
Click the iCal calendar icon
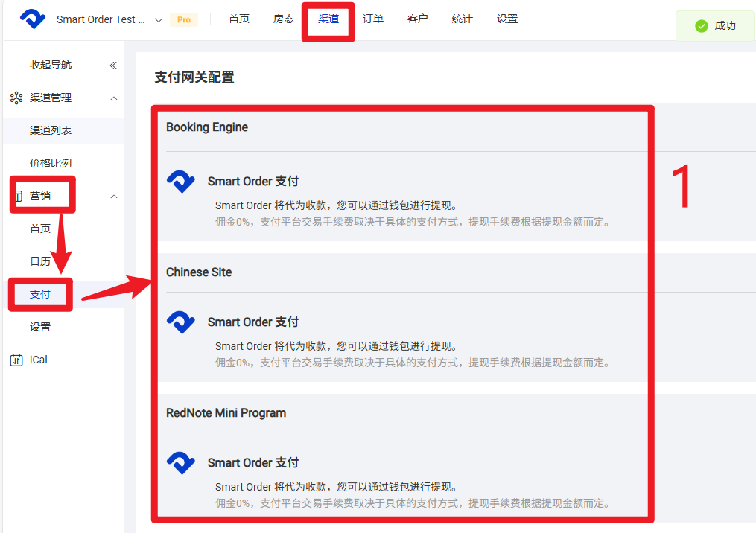click(16, 360)
